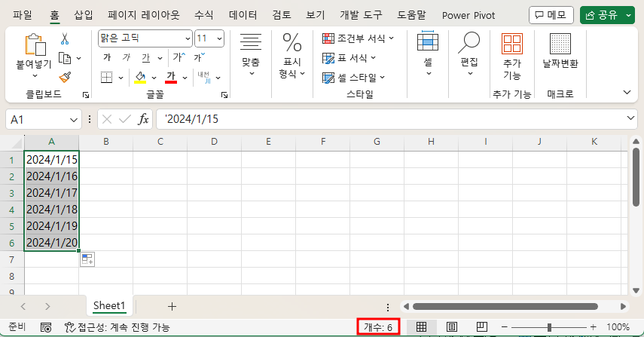Screen dimensions: 644x337
Task: Click the Format Painter brush icon
Action: tap(65, 77)
